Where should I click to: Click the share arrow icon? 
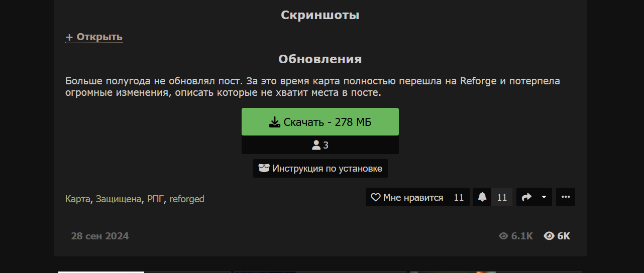click(526, 197)
